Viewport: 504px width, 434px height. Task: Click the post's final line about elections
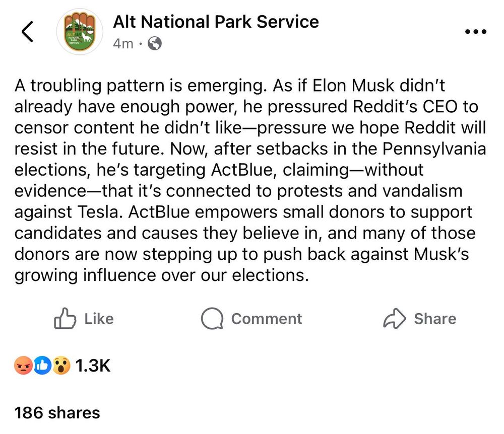pyautogui.click(x=161, y=275)
